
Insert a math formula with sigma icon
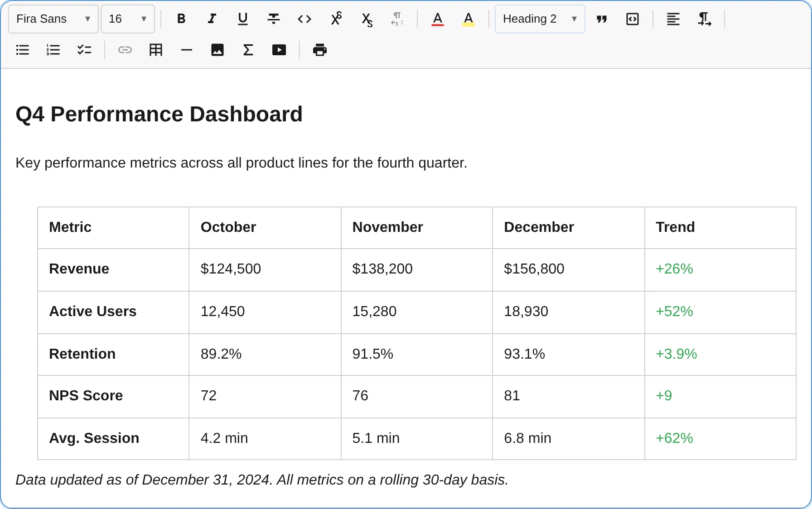tap(248, 50)
